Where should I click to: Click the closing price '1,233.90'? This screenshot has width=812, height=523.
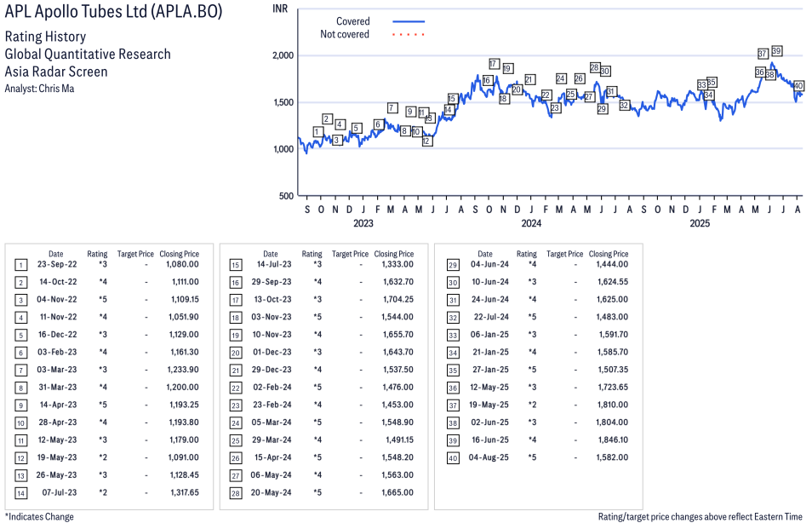(183, 370)
